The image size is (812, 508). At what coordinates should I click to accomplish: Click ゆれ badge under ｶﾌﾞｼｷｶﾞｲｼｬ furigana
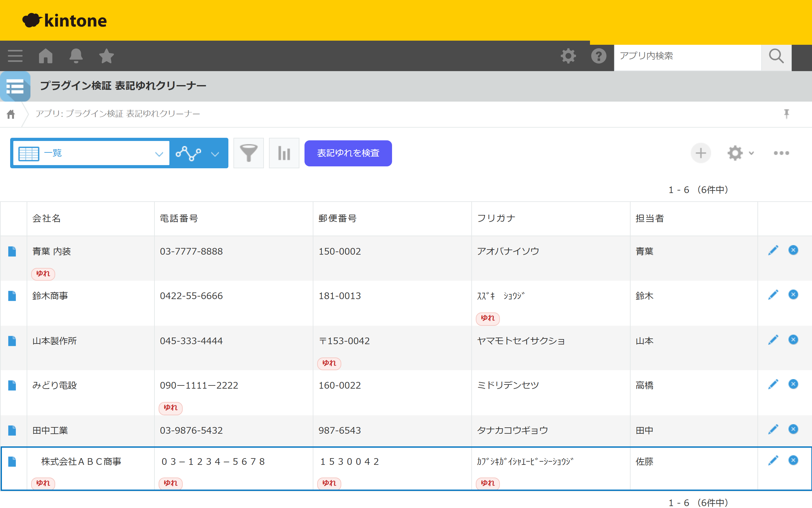[488, 483]
